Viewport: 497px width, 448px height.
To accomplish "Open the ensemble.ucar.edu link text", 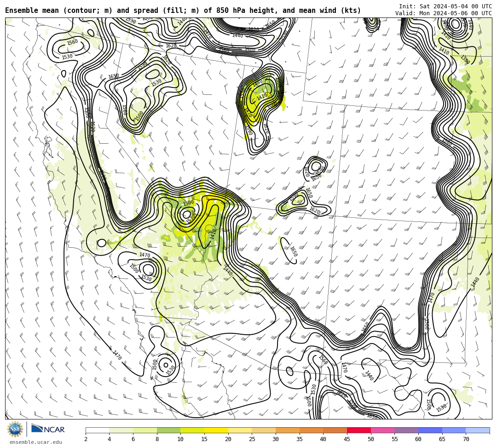I will point(36,442).
